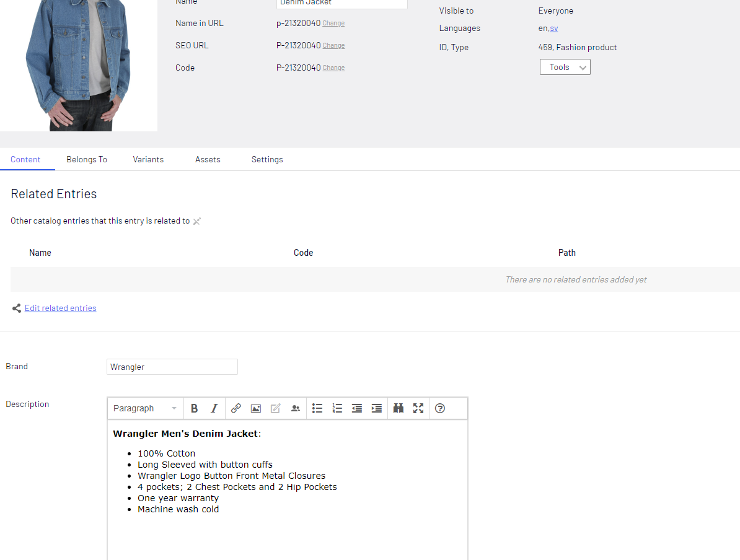Open the Tools dropdown button
This screenshot has width=740, height=560.
click(565, 67)
